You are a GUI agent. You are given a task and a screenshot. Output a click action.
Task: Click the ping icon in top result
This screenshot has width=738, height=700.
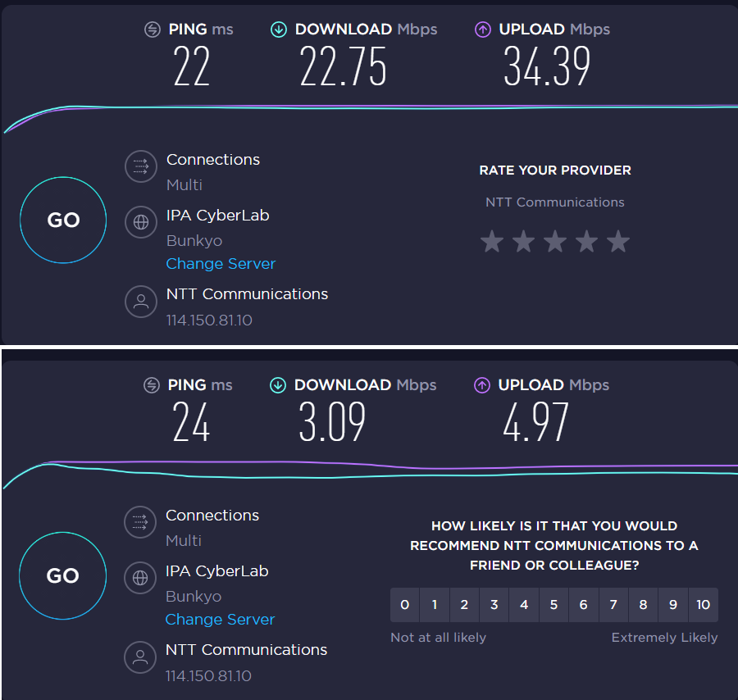[152, 30]
